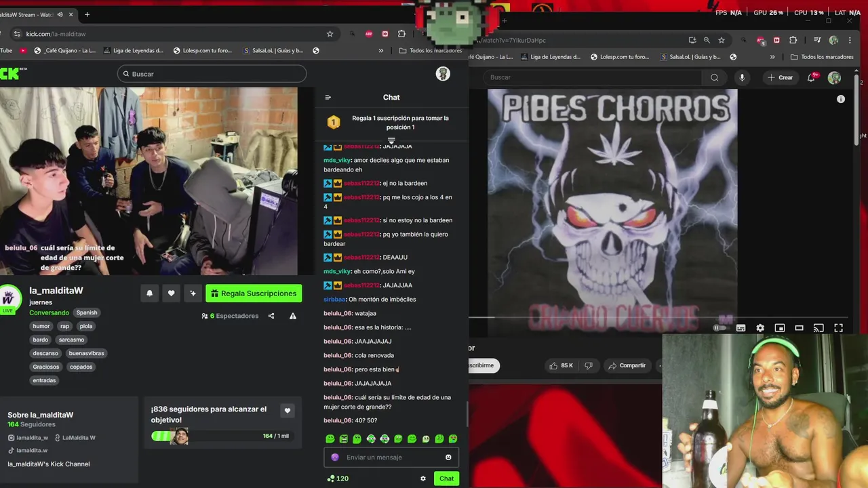Open Conversando category link
868x488 pixels.
49,312
